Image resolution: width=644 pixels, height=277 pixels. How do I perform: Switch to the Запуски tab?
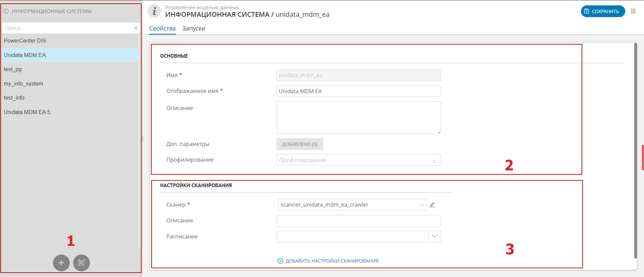click(194, 29)
